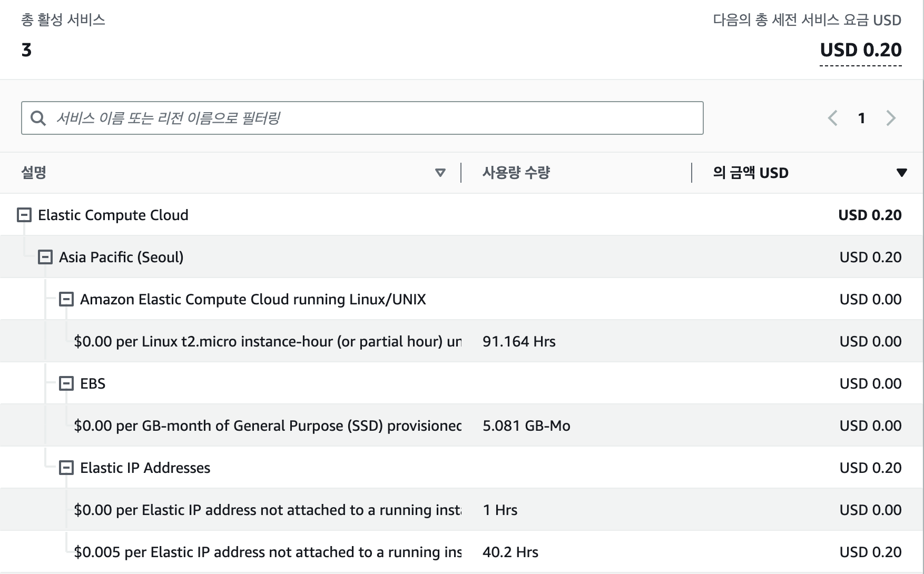Select the 40.2 Hrs usage value
The image size is (924, 574).
click(x=510, y=552)
